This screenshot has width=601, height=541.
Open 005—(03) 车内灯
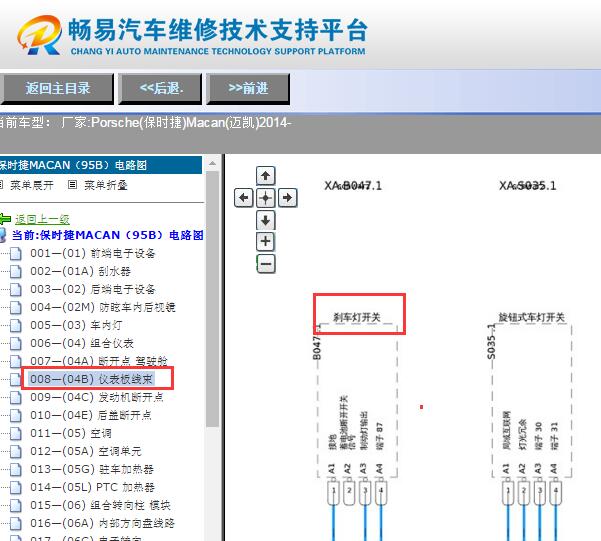point(76,326)
